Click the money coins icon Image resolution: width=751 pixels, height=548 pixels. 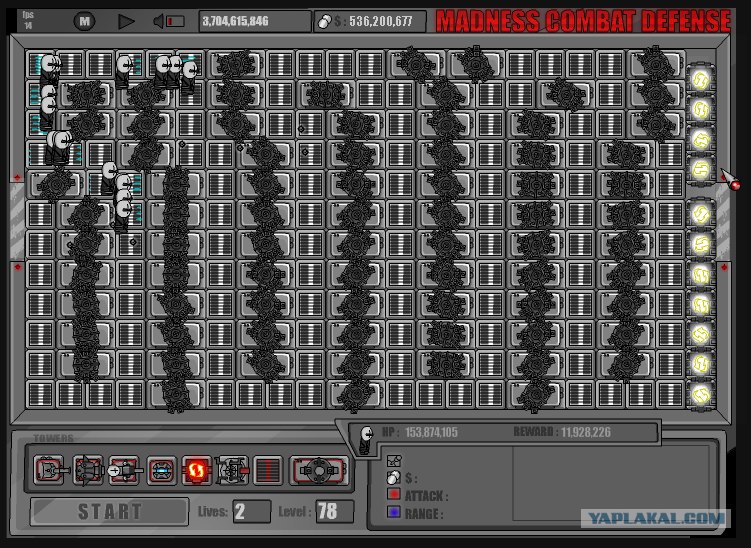coord(325,22)
